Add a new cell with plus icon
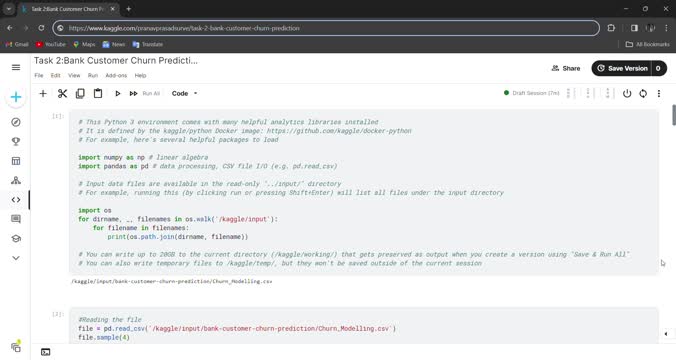 (43, 94)
